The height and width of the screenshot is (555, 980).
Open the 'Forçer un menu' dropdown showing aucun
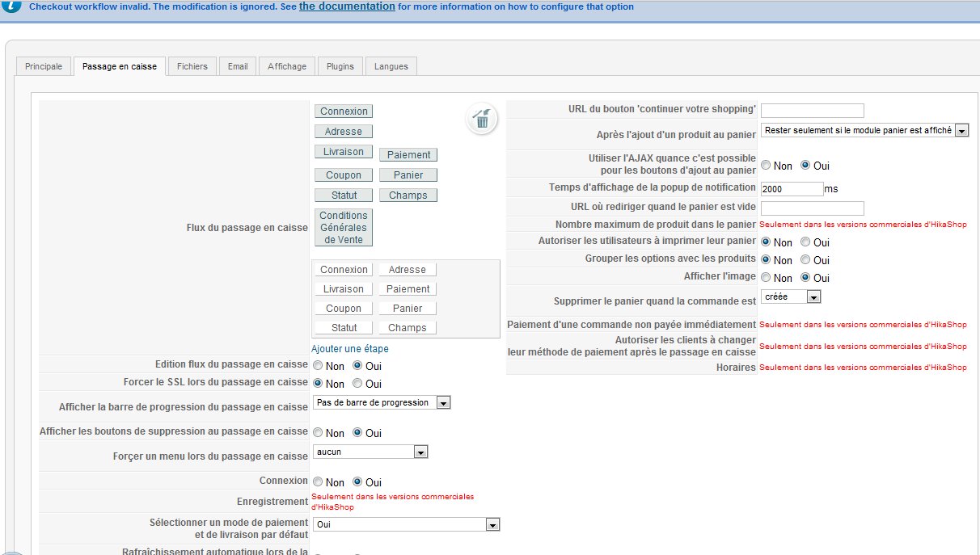(x=370, y=452)
